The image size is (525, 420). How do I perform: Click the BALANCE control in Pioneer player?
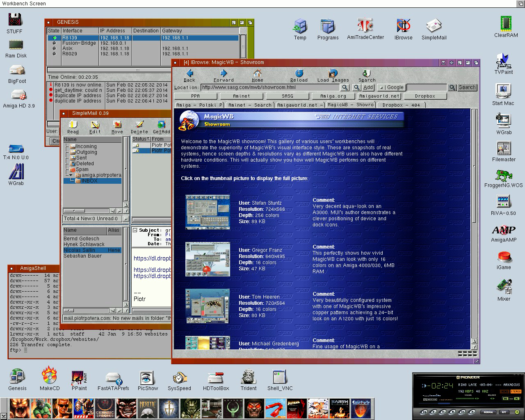(492, 398)
